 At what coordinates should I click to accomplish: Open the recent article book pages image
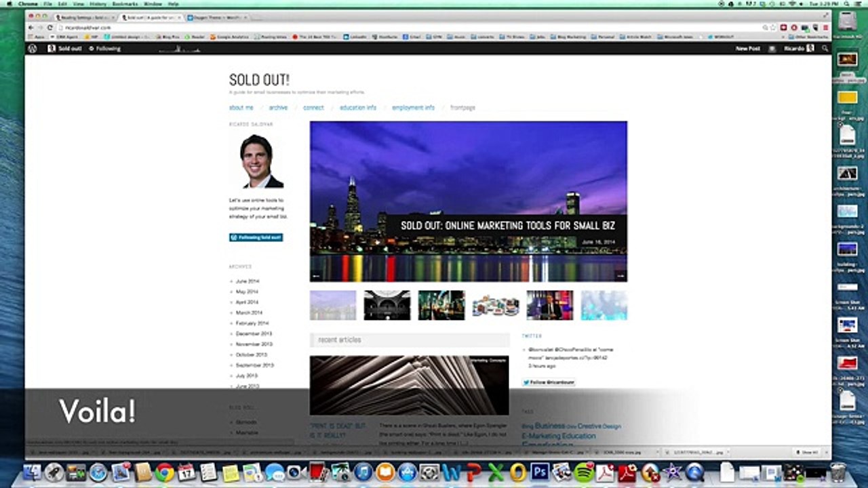pyautogui.click(x=409, y=385)
